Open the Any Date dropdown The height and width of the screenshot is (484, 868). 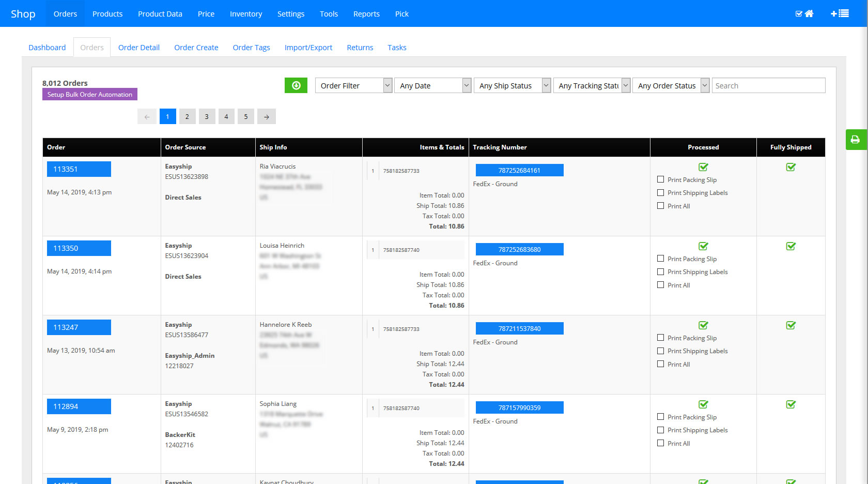(x=433, y=85)
